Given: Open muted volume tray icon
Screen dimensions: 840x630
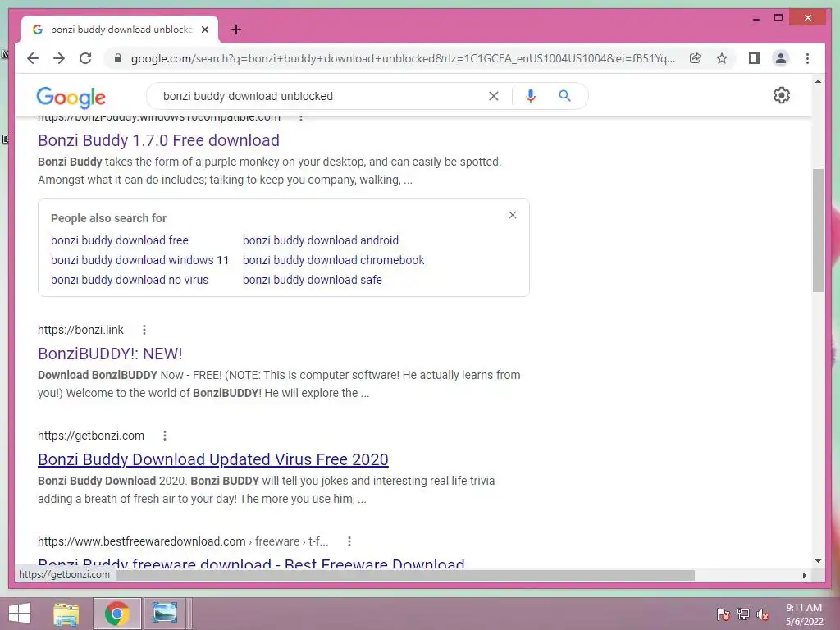Looking at the screenshot, I should click(763, 614).
